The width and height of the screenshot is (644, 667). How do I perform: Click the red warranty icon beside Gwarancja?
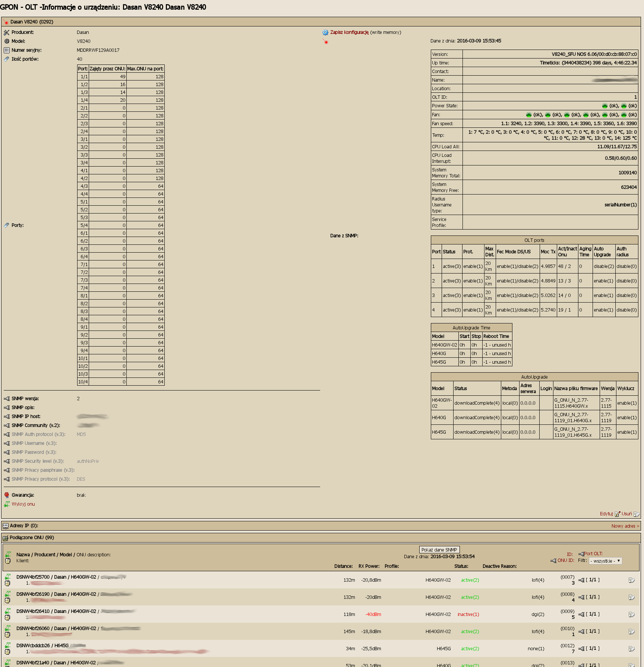(7, 495)
